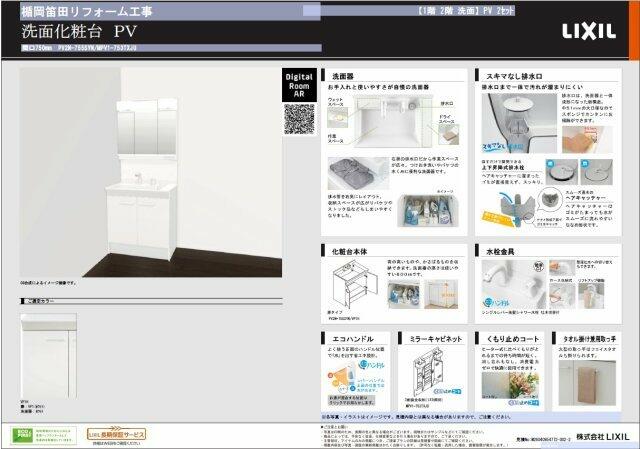Click the 排水口まで一体で汚れが溜まりにくい subtitle
Screen dimensions: 640x449
[532, 87]
